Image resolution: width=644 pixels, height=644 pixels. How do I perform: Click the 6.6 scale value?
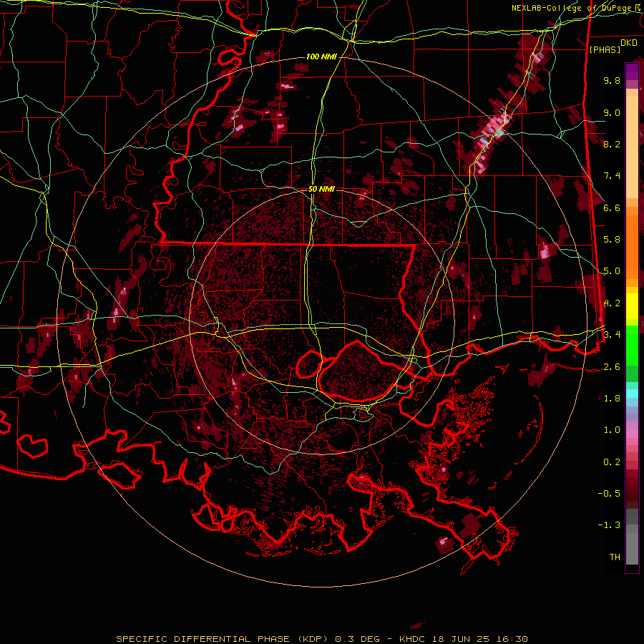(612, 208)
